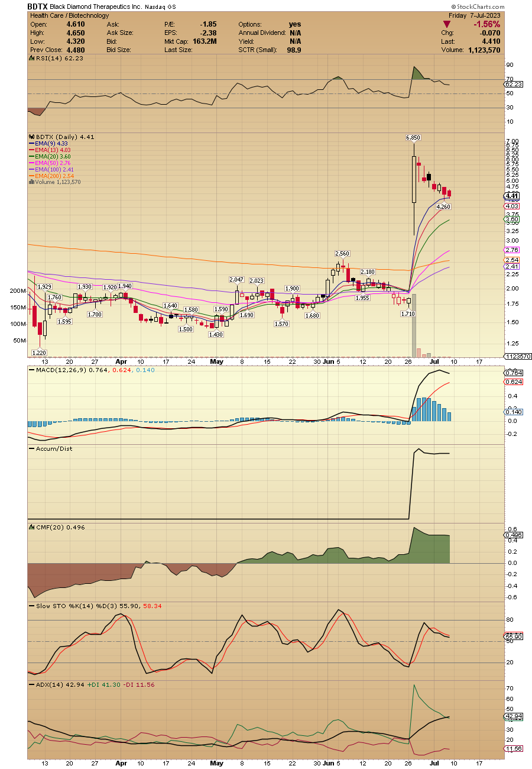
Task: Click the 42.94 ADX axis value box
Action: [x=512, y=716]
